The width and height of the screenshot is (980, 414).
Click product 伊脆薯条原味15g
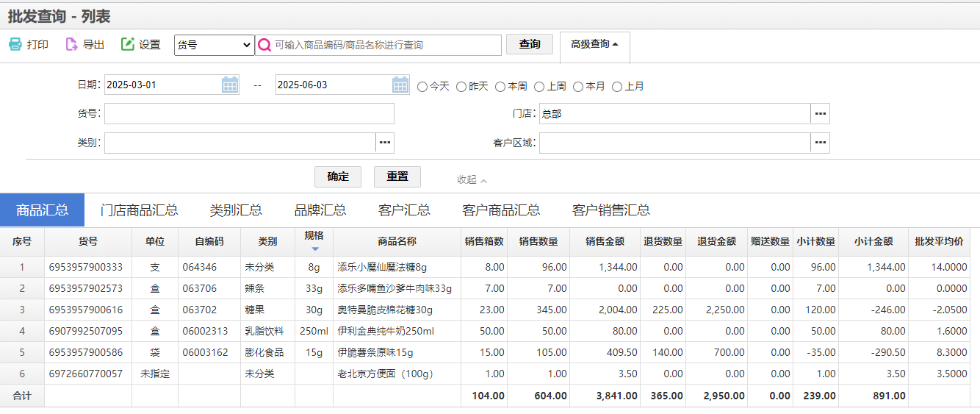point(375,352)
